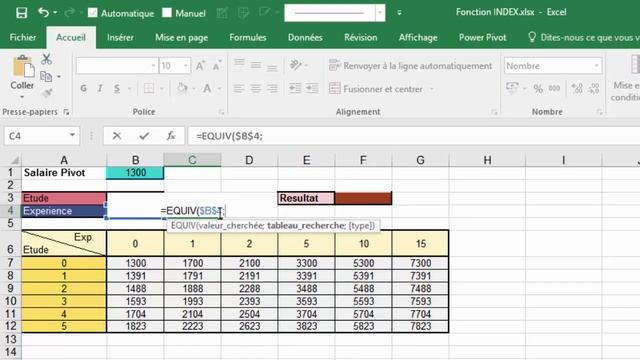Select column header H
Image resolution: width=640 pixels, height=360 pixels.
pyautogui.click(x=487, y=160)
